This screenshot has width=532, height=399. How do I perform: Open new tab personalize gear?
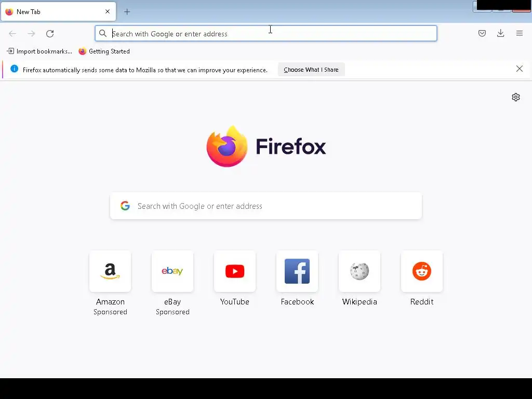[516, 97]
